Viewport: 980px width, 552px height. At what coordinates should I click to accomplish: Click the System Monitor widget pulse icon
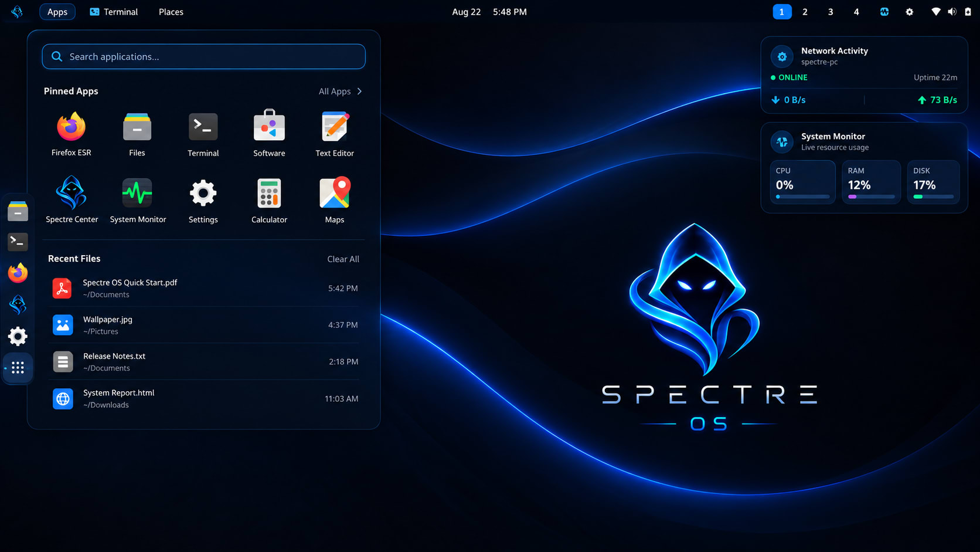pyautogui.click(x=782, y=142)
